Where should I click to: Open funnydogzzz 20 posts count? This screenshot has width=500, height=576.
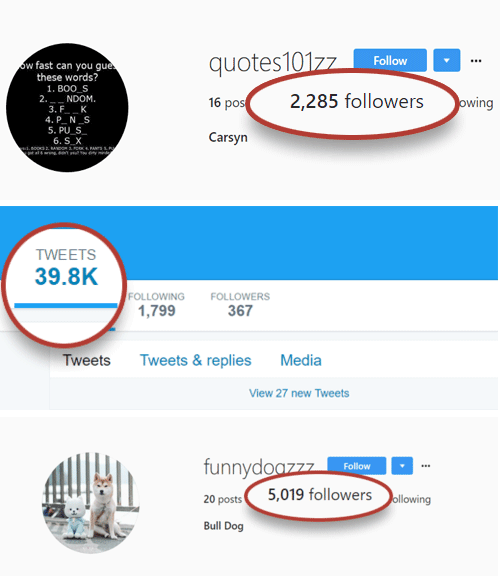[223, 499]
